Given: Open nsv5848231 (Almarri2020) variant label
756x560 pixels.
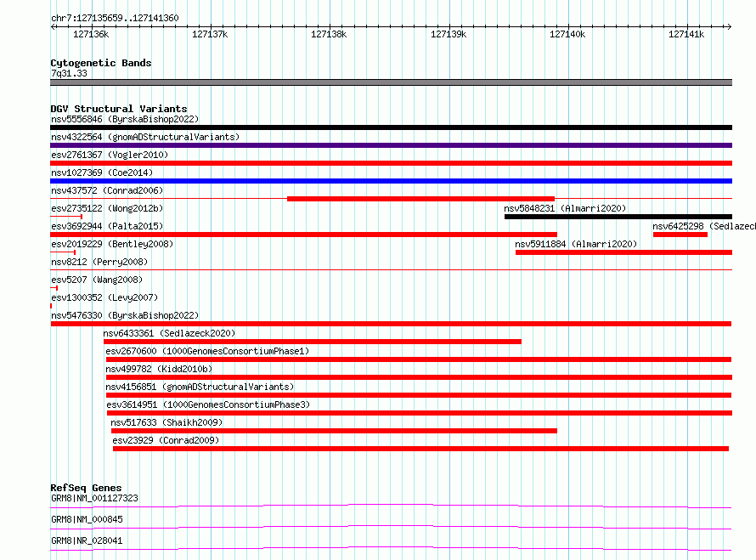Looking at the screenshot, I should [x=565, y=208].
